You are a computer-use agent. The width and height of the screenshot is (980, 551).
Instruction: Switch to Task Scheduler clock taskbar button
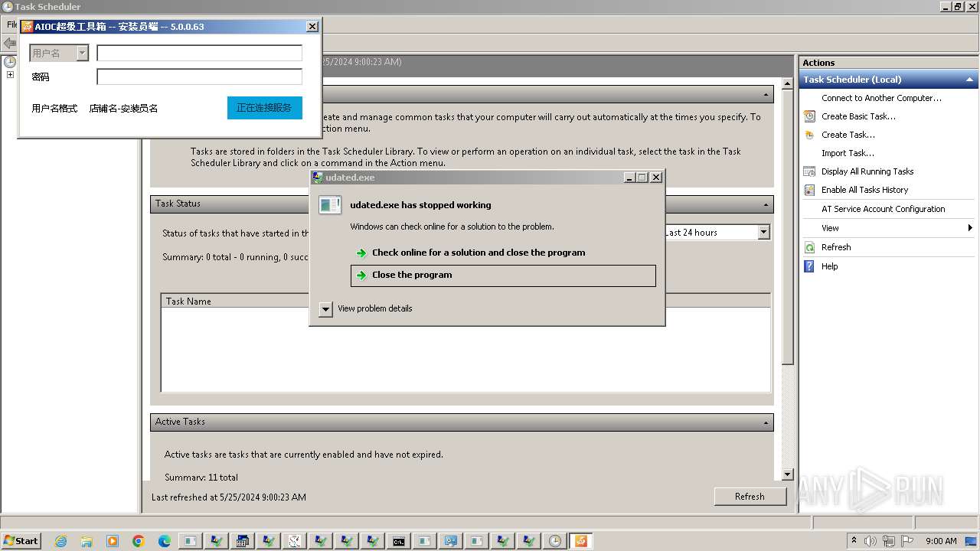pos(554,541)
